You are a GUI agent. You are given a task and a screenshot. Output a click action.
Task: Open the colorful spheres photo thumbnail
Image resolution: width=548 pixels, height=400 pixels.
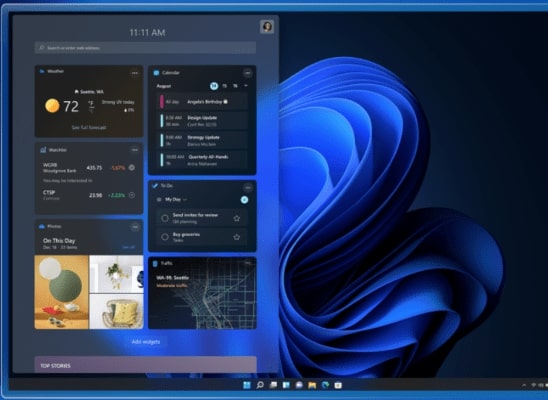(x=61, y=292)
